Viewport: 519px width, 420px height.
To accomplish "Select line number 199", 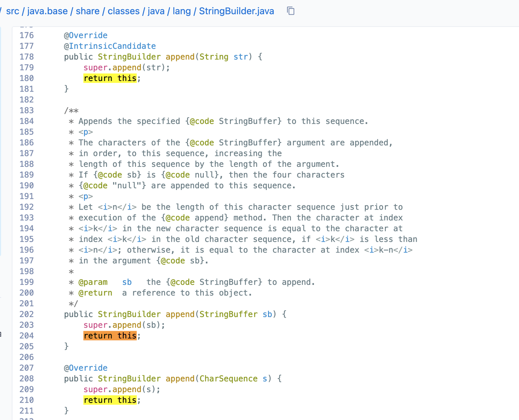I will pyautogui.click(x=27, y=282).
